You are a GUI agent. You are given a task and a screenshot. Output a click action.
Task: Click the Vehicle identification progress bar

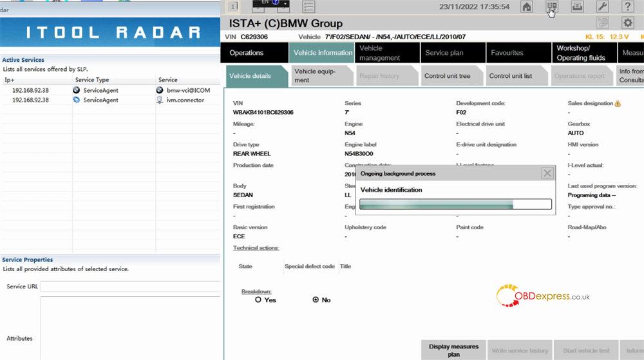point(455,204)
